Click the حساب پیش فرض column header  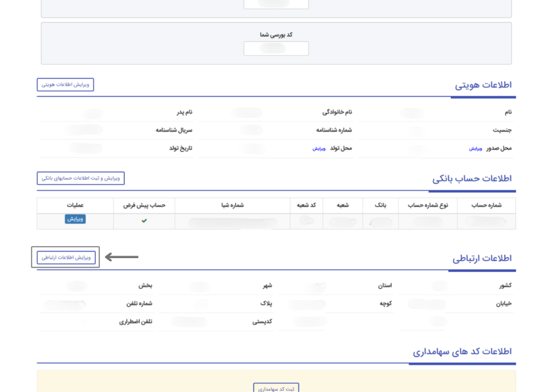144,205
